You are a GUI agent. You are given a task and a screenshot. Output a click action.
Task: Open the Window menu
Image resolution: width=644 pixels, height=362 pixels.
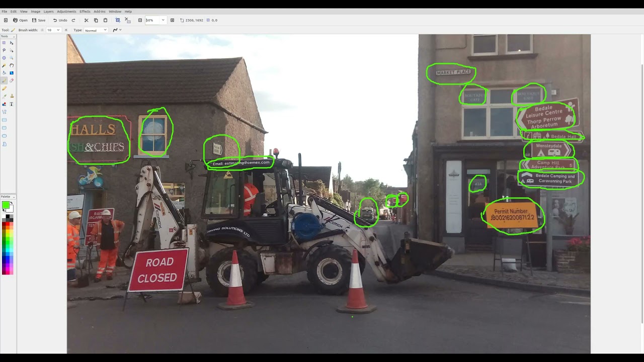click(115, 11)
